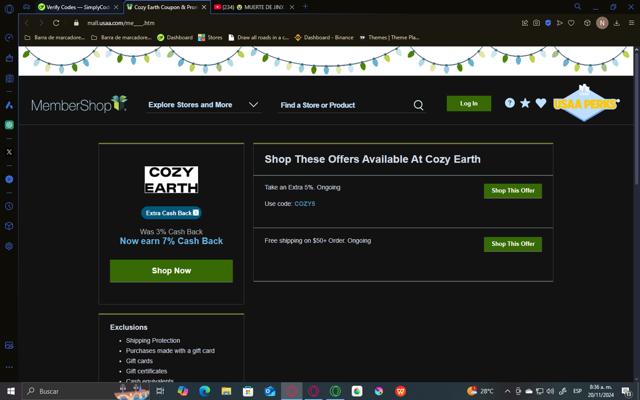Open the downloads icon in browser toolbar
Image resolution: width=640 pixels, height=400 pixels.
(x=617, y=23)
